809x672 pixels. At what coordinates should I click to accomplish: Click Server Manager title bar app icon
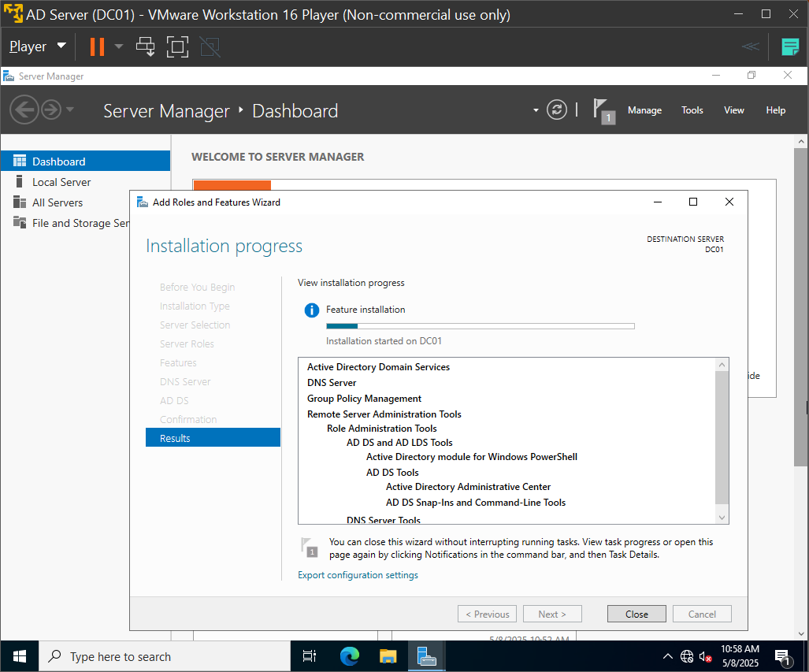(8, 76)
